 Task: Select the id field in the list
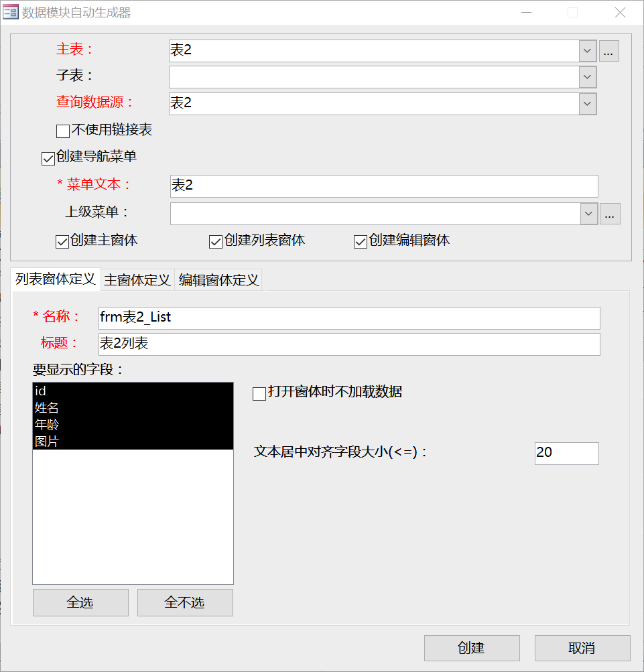133,391
